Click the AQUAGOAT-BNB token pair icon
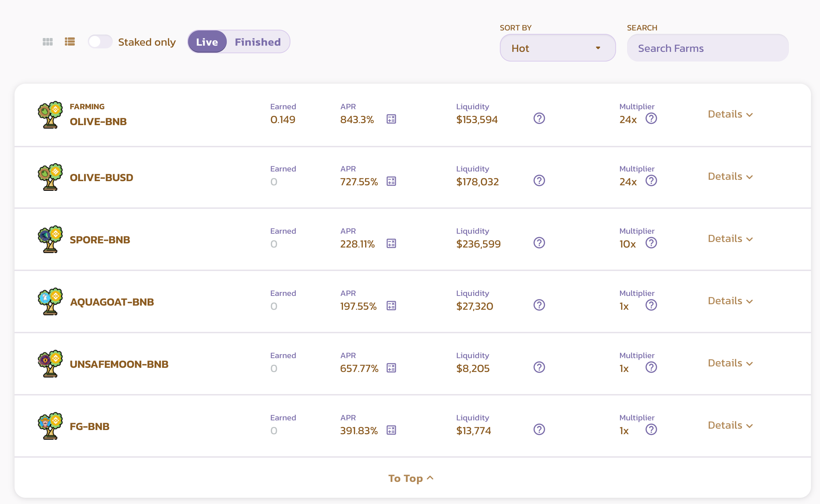 point(50,301)
